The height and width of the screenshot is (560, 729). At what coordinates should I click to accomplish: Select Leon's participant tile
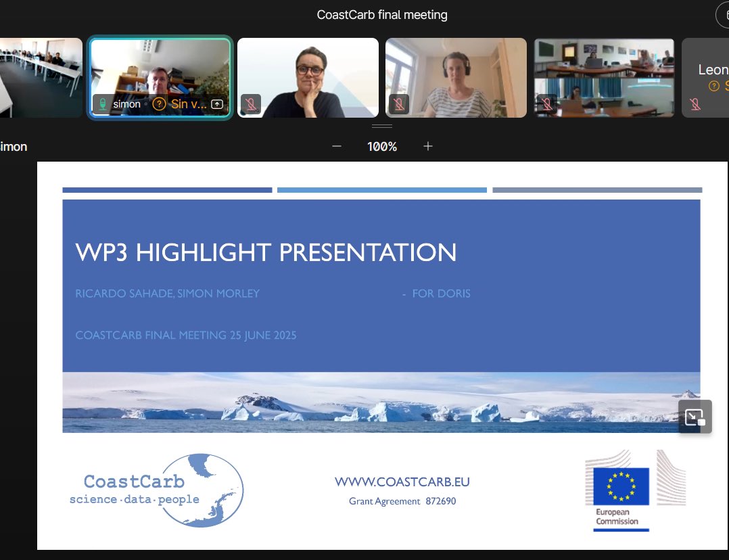(705, 78)
